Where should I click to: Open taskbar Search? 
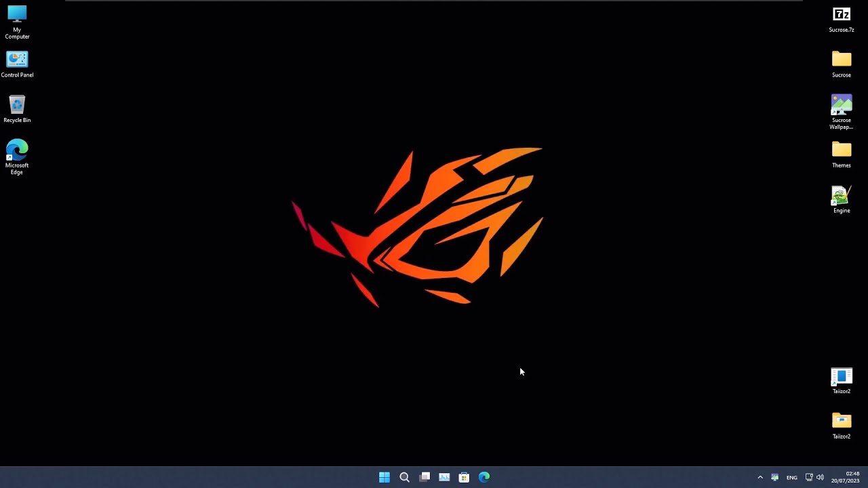coord(404,477)
